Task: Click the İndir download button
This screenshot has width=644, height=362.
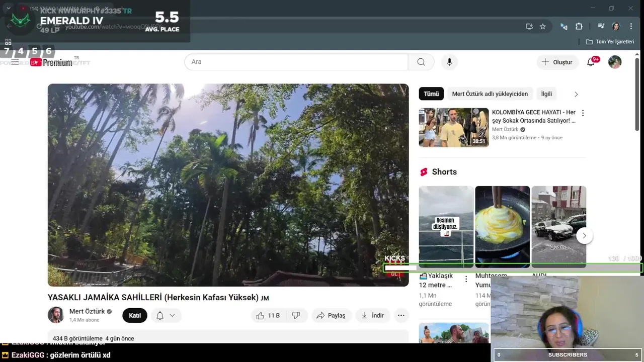Action: click(x=373, y=315)
